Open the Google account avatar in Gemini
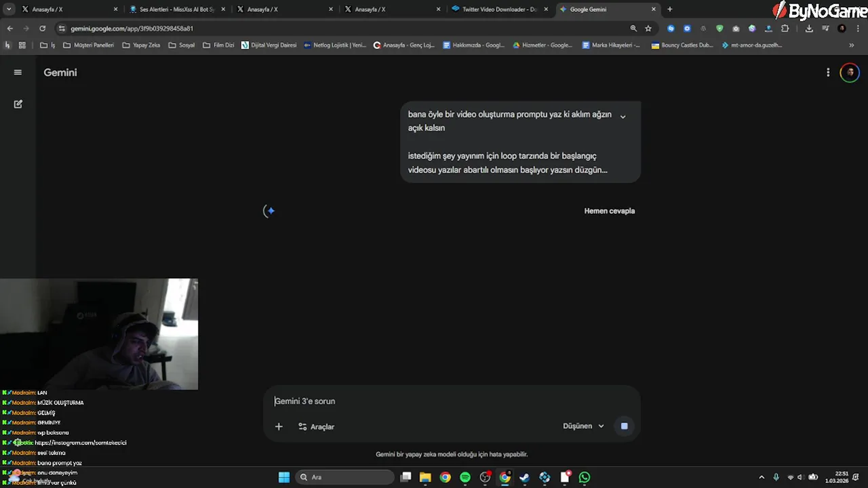 point(850,73)
